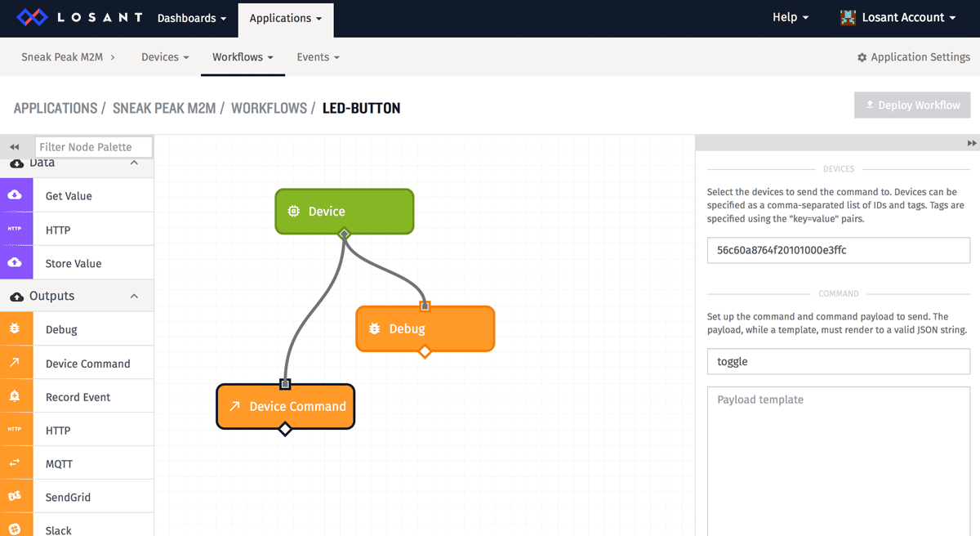The image size is (980, 536).
Task: Select the Record Event palette node
Action: pos(77,396)
